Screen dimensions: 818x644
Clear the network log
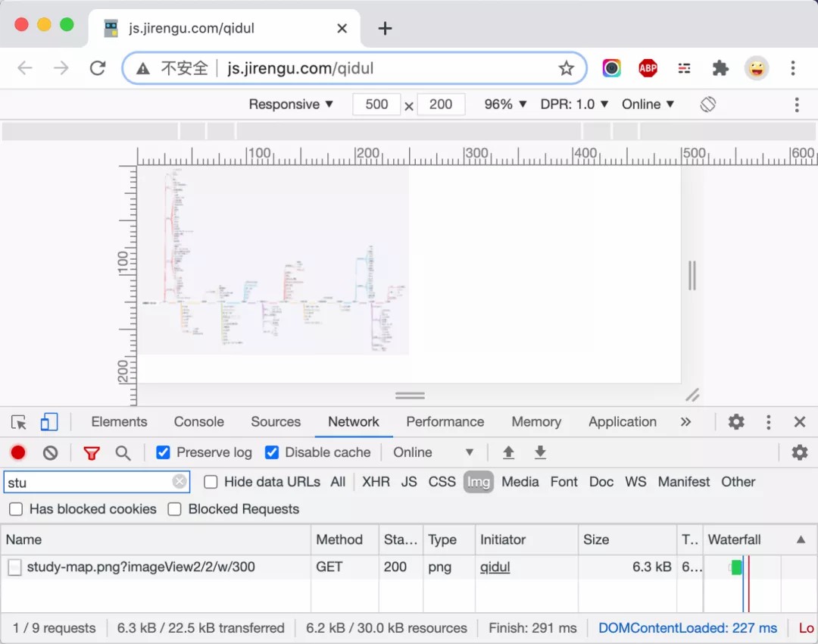(x=50, y=452)
